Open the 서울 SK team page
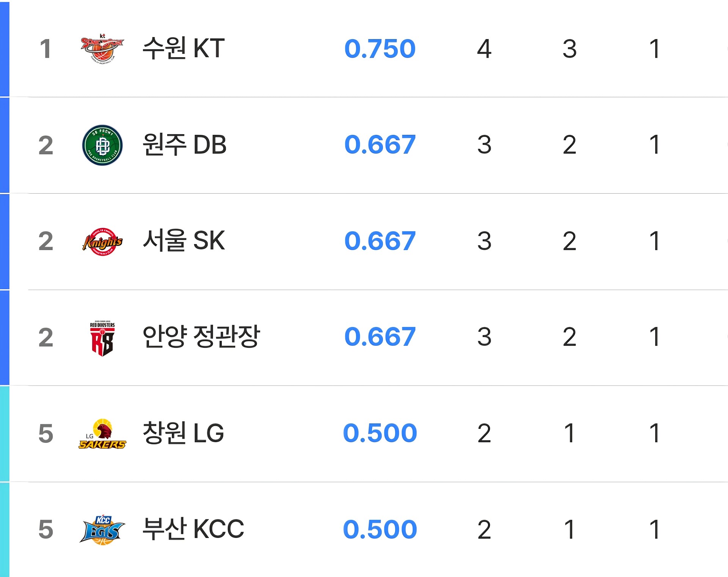 point(184,241)
